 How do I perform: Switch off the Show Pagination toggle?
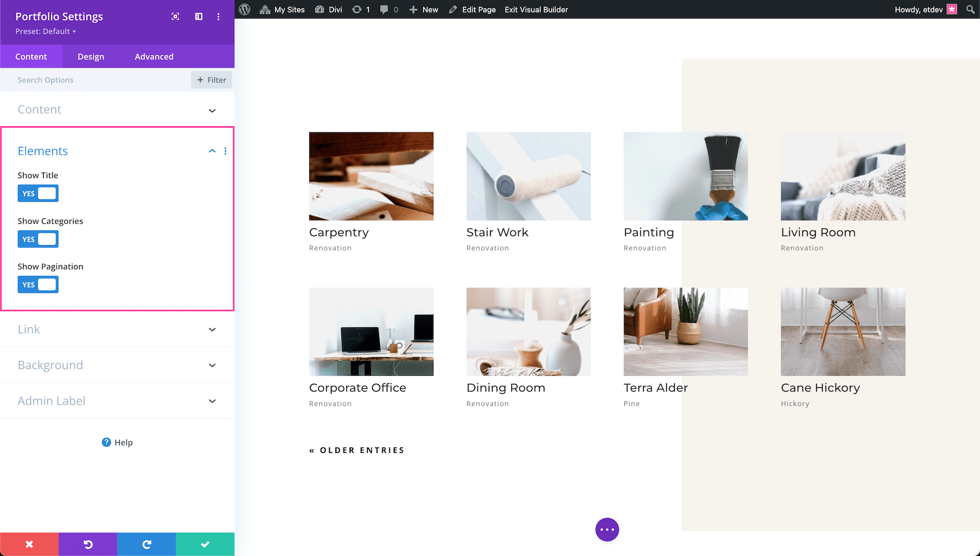pyautogui.click(x=38, y=284)
